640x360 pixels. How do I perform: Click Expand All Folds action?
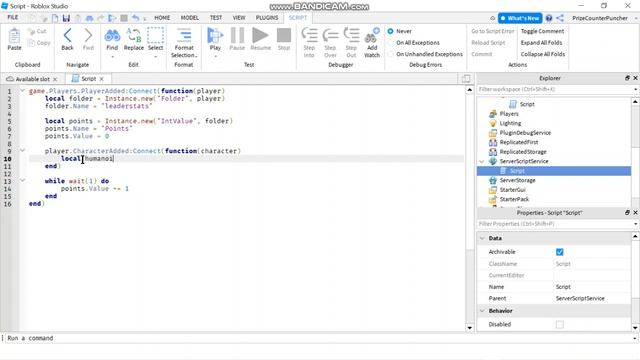(x=541, y=42)
